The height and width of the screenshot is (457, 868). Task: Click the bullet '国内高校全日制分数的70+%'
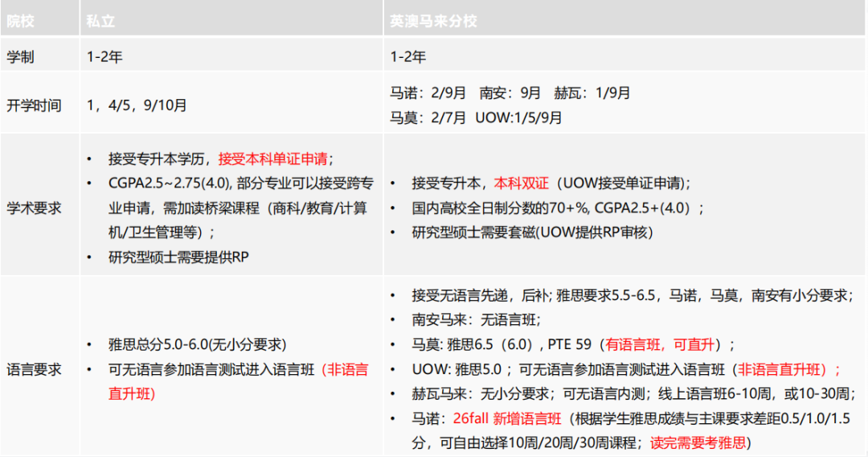click(x=558, y=208)
